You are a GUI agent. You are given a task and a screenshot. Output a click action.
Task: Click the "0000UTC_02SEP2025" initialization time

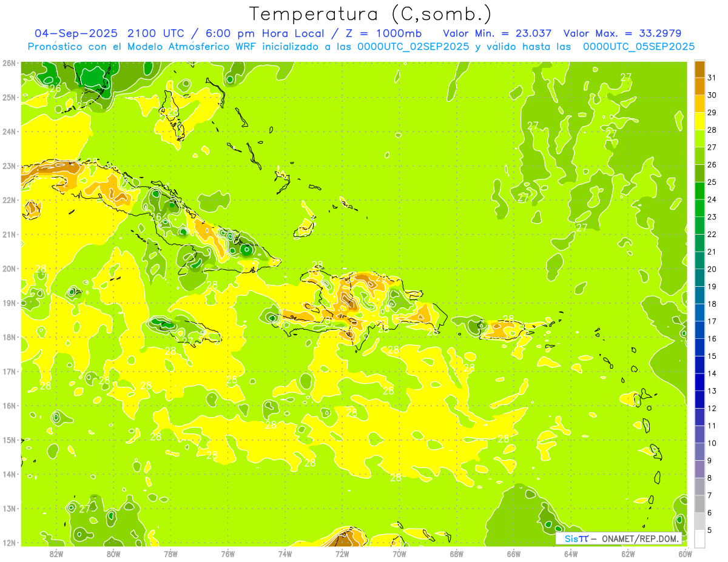[x=413, y=47]
